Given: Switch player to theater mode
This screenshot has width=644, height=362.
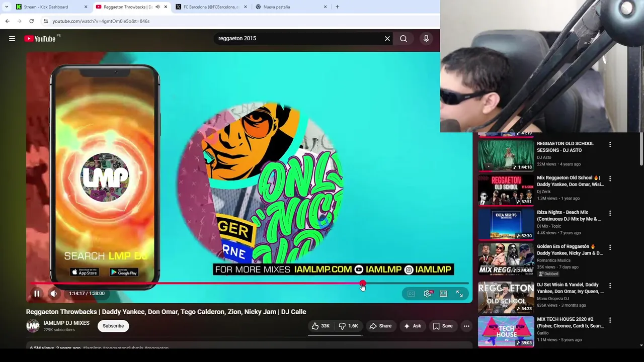Looking at the screenshot, I should (443, 294).
